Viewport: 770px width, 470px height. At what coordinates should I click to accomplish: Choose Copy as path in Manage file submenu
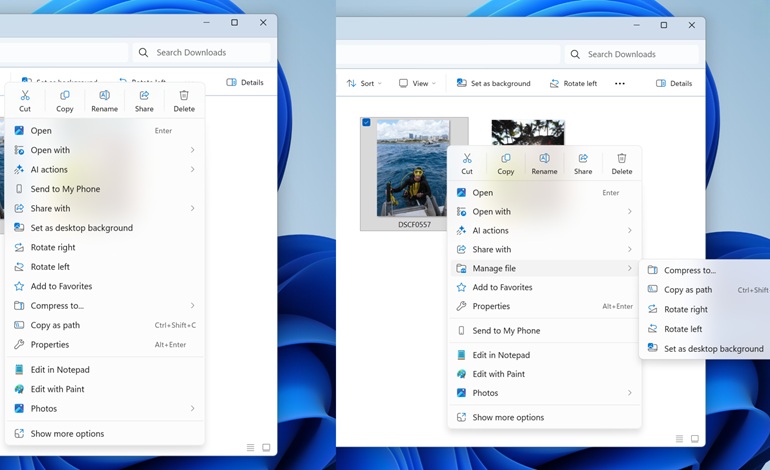[706, 290]
